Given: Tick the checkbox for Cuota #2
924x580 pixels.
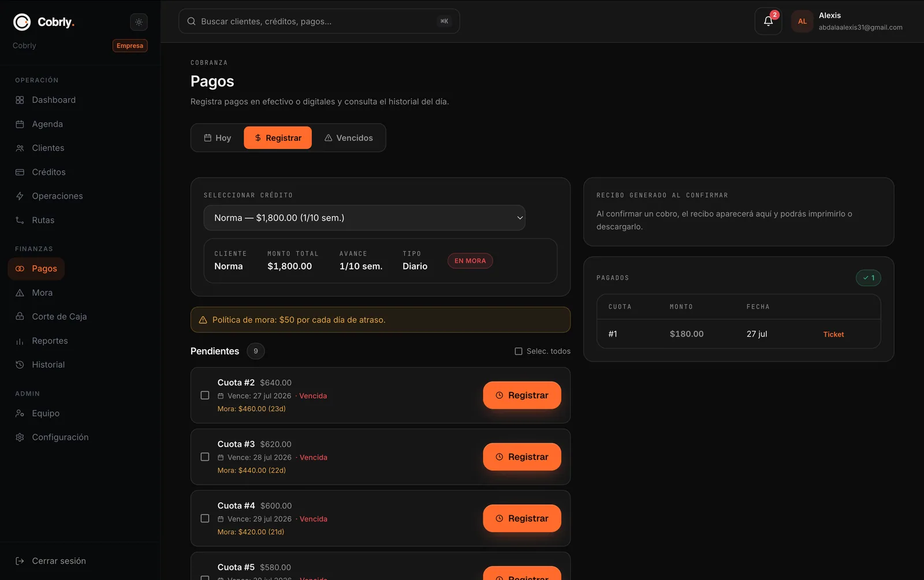Looking at the screenshot, I should (205, 395).
